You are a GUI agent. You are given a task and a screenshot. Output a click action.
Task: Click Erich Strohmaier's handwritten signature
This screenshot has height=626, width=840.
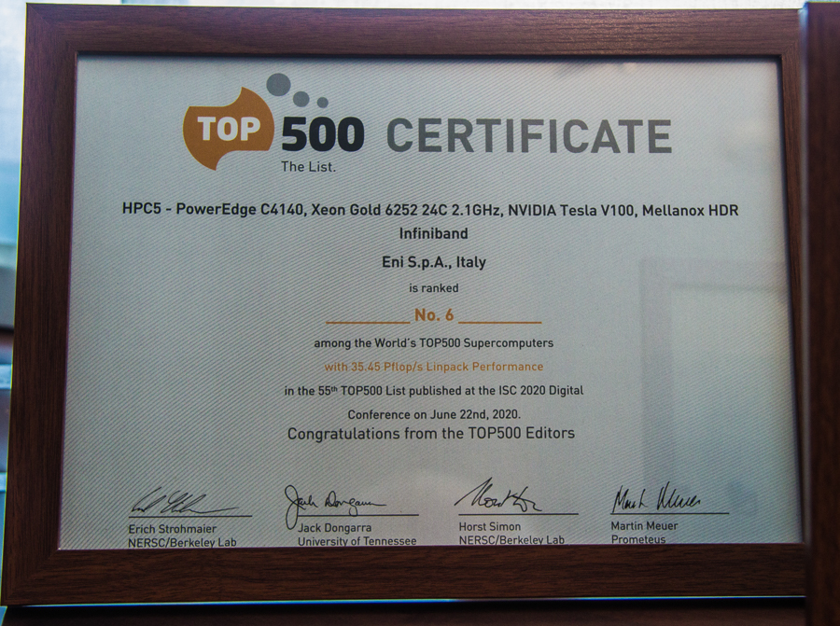pyautogui.click(x=182, y=502)
